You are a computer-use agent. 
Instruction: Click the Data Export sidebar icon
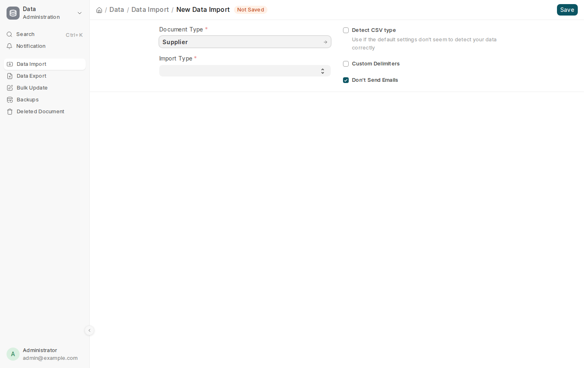coord(10,76)
